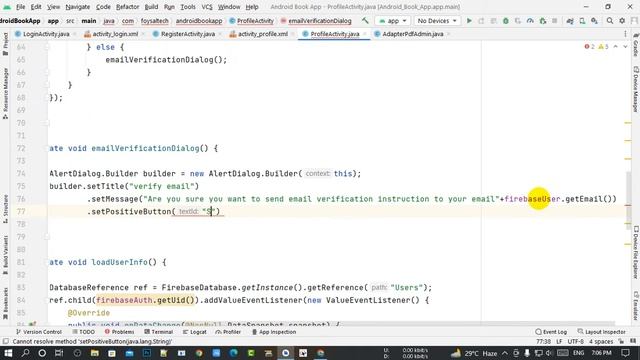Open the Build Variants side panel
The height and width of the screenshot is (360, 640).
tap(5, 254)
